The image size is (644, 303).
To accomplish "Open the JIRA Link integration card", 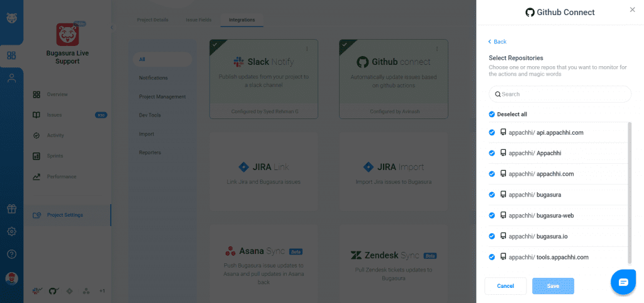I will 264,172.
